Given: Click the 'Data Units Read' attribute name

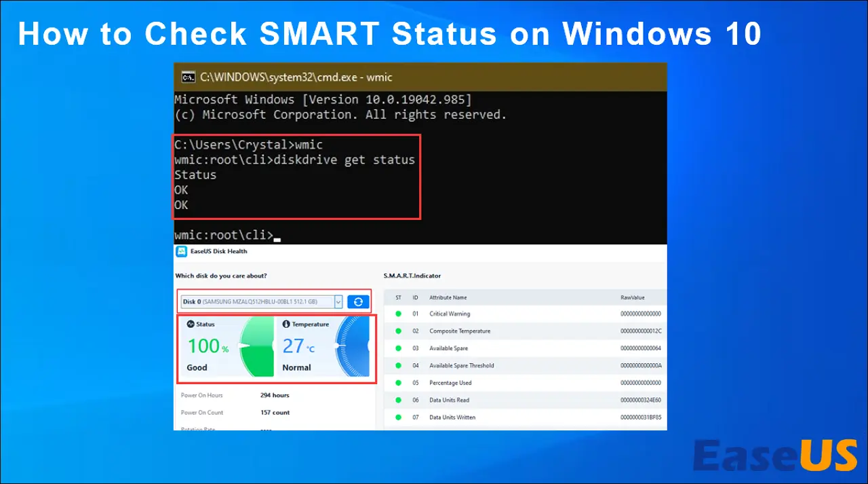Looking at the screenshot, I should (x=450, y=401).
